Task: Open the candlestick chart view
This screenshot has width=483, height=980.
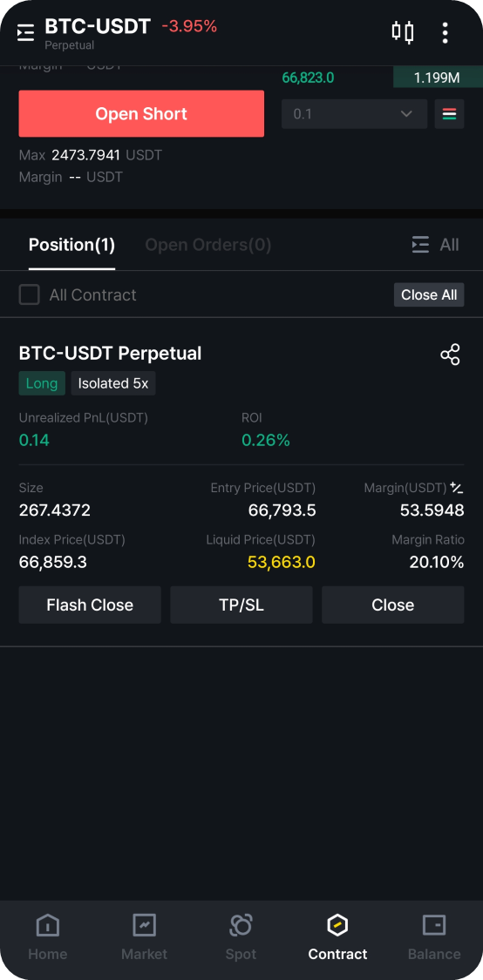Action: point(403,32)
